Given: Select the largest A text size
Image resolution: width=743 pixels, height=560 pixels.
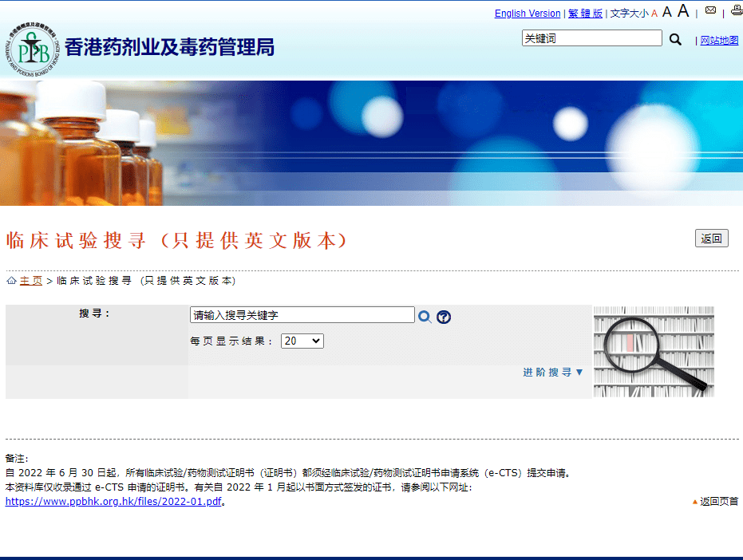Looking at the screenshot, I should pos(683,10).
